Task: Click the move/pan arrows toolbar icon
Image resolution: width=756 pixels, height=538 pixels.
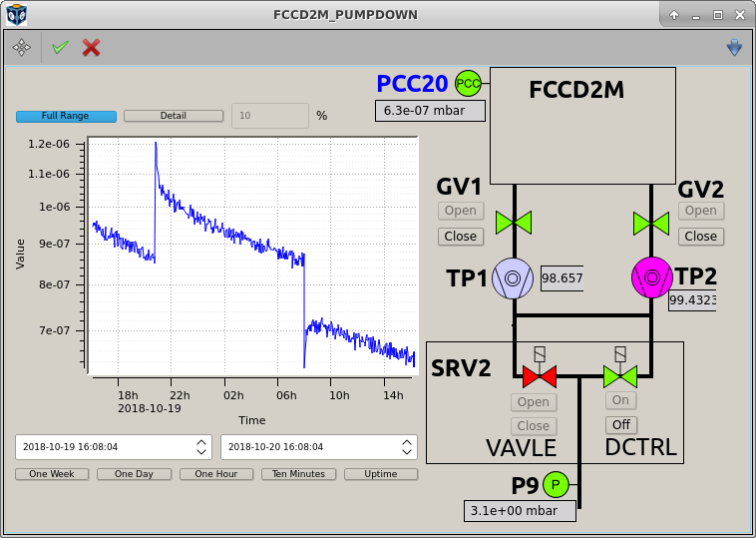Action: [22, 47]
